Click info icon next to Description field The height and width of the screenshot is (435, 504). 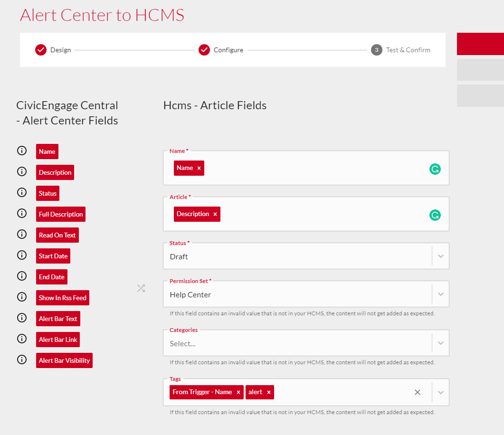(x=22, y=171)
